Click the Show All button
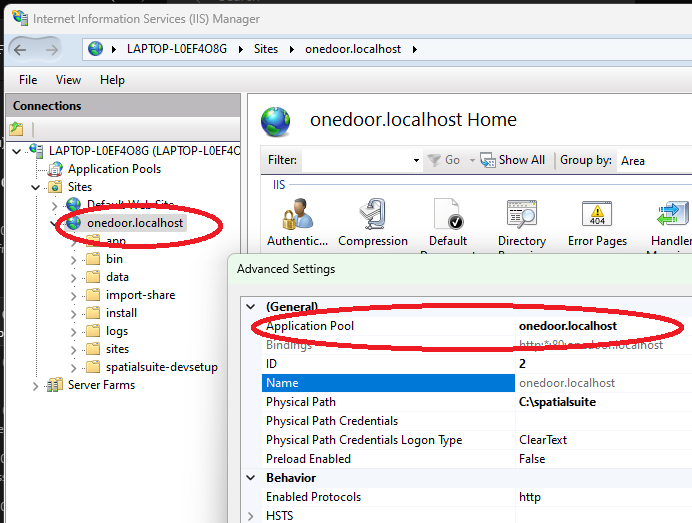 click(x=513, y=160)
